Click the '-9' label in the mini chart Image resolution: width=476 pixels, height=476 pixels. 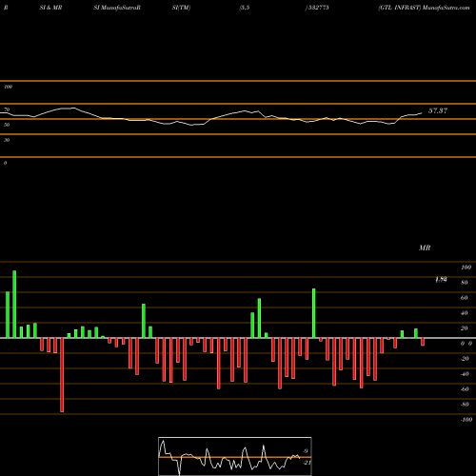point(305,451)
